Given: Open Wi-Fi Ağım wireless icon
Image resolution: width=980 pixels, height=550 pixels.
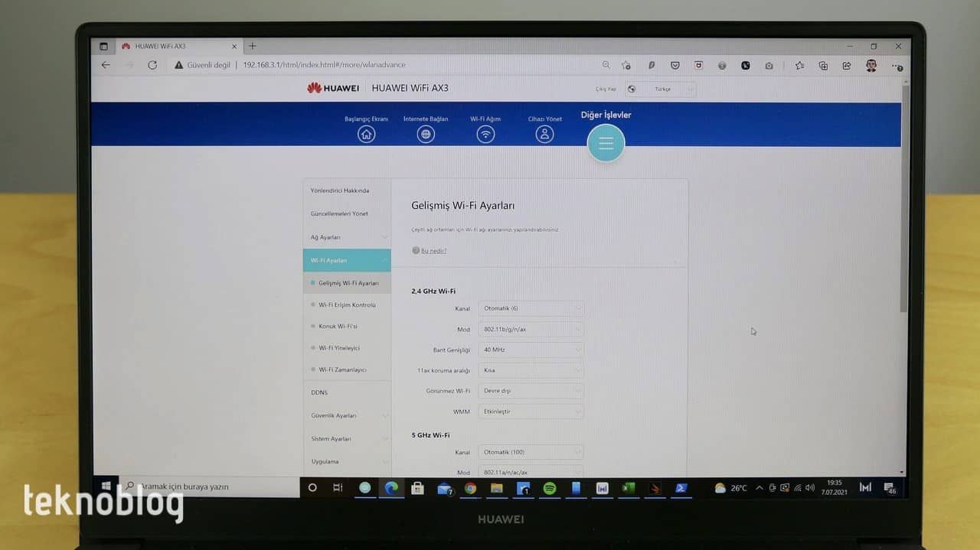Looking at the screenshot, I should tap(485, 135).
